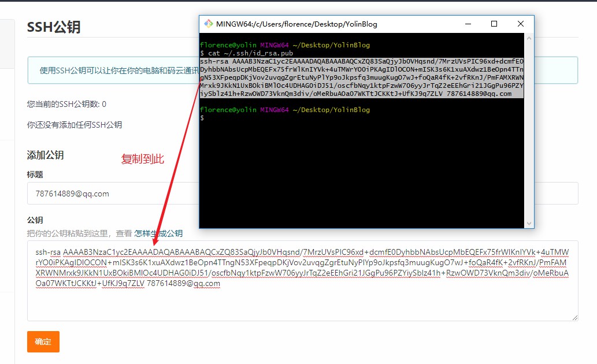The height and width of the screenshot is (364, 597).
Task: Click the empty terminal prompt line
Action: 202,118
